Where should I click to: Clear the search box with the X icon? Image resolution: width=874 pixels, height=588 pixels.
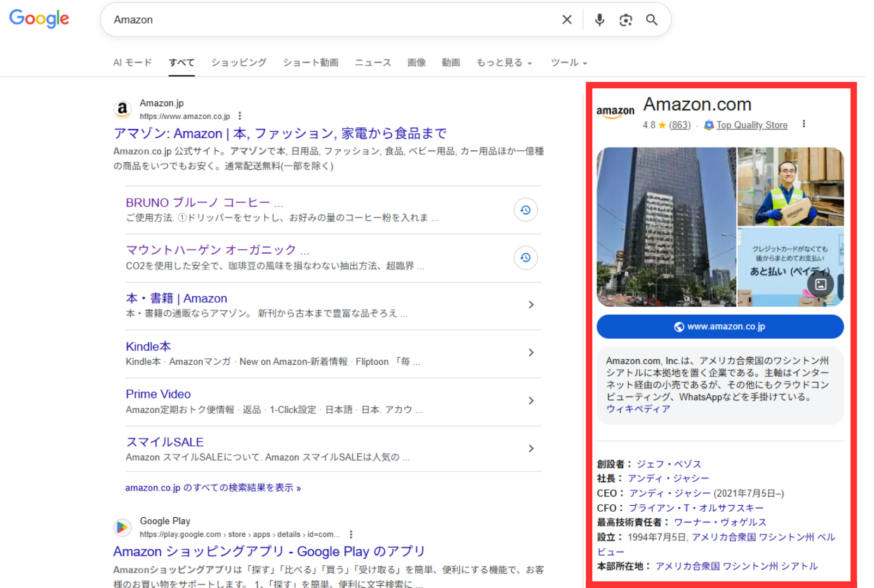point(567,20)
